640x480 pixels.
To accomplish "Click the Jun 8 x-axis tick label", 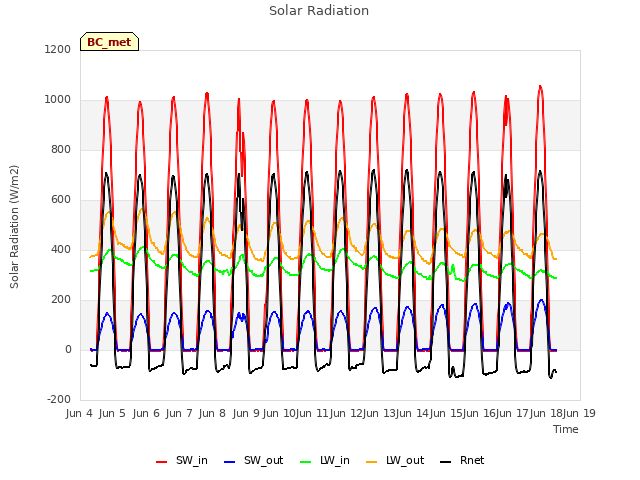I will [212, 413].
